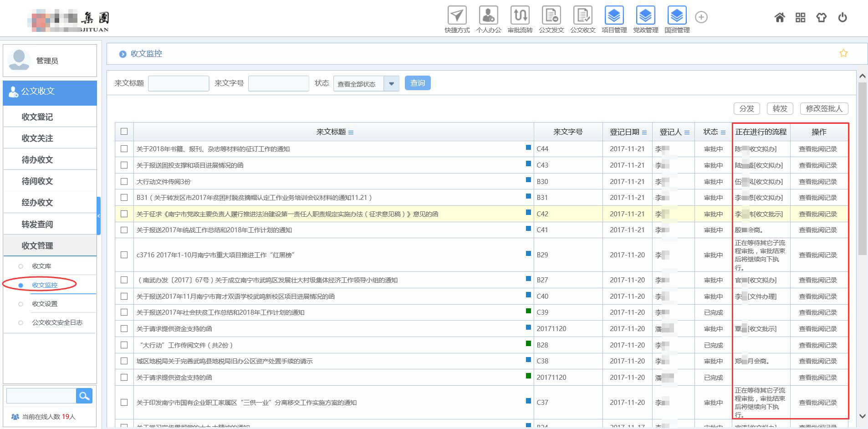Open the 快捷方式 shortcut icon

coord(457,16)
